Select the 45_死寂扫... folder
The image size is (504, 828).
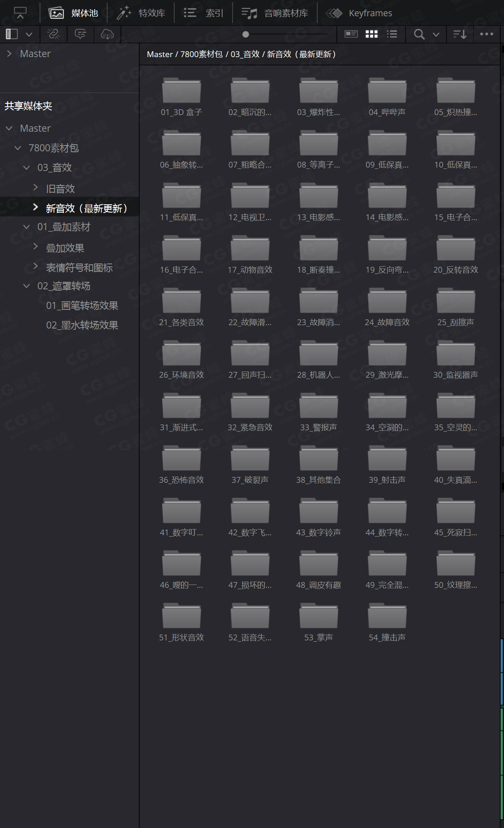pos(456,517)
